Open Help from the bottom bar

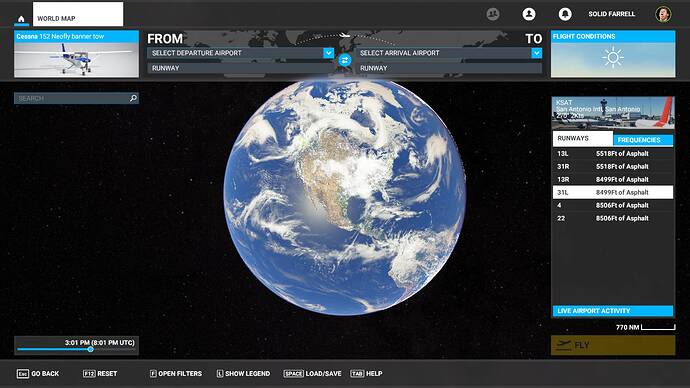tap(366, 373)
